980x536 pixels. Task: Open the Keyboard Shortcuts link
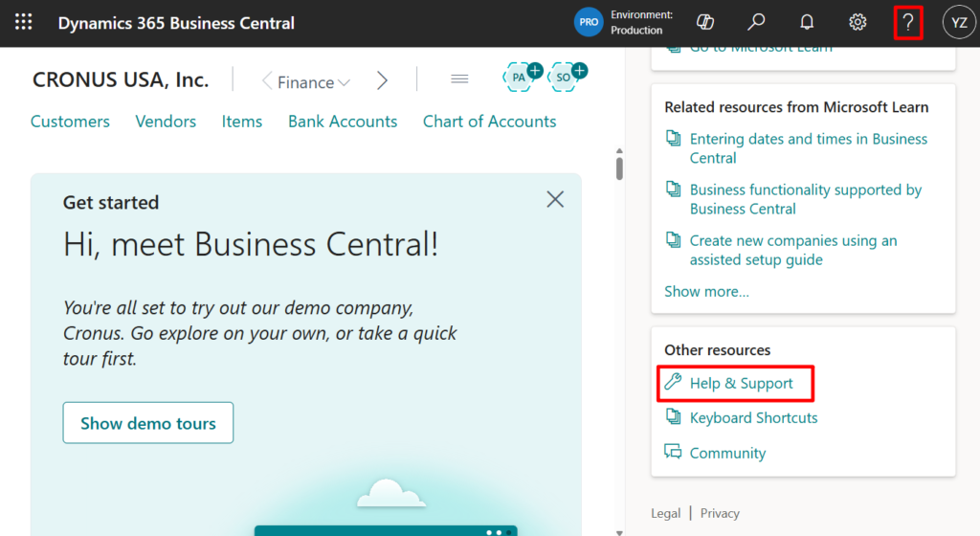(x=753, y=418)
